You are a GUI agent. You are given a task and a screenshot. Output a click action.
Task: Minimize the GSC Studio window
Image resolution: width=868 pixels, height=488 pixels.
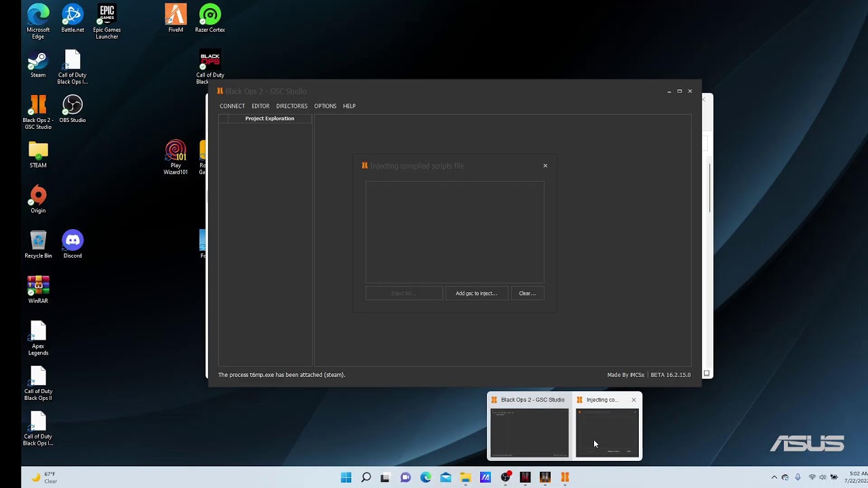tap(669, 91)
